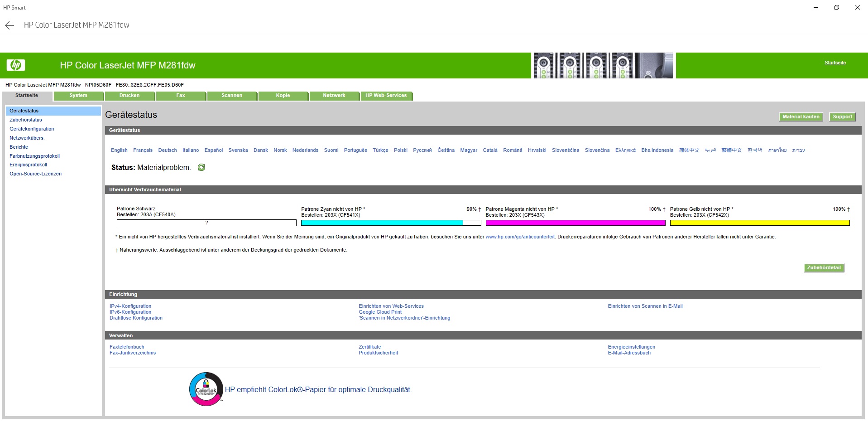
Task: Click the Startseite link in green header
Action: pyautogui.click(x=835, y=63)
